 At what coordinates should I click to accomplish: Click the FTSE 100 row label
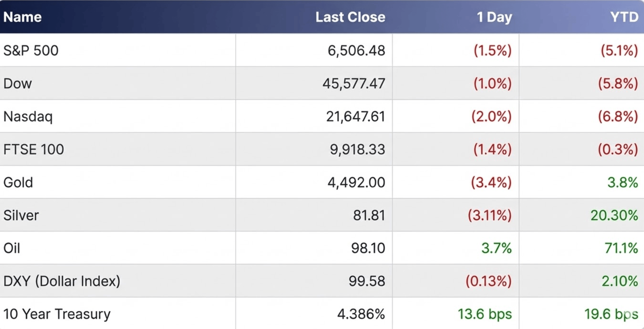(34, 150)
